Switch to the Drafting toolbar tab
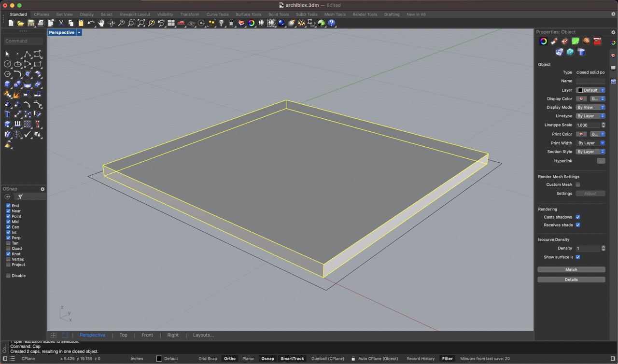Image resolution: width=618 pixels, height=364 pixels. coord(392,14)
